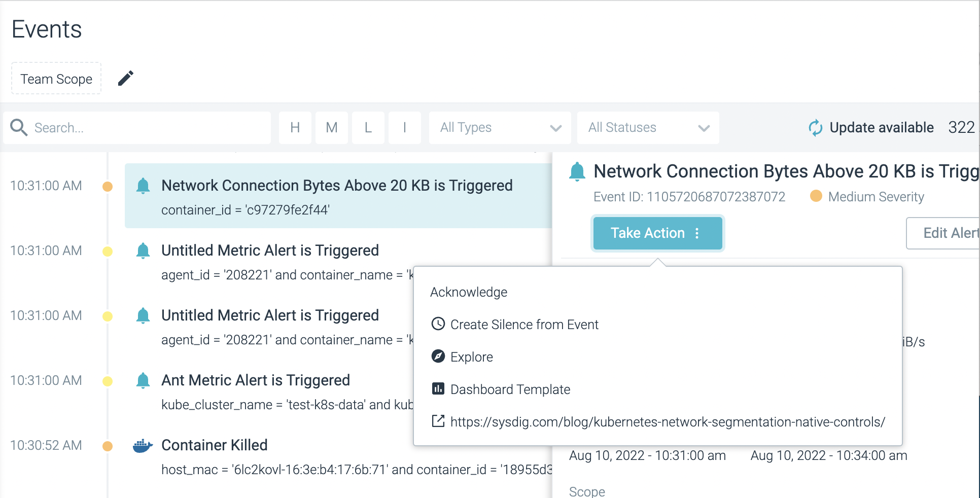
Task: Click the Team Scope button
Action: (x=56, y=79)
